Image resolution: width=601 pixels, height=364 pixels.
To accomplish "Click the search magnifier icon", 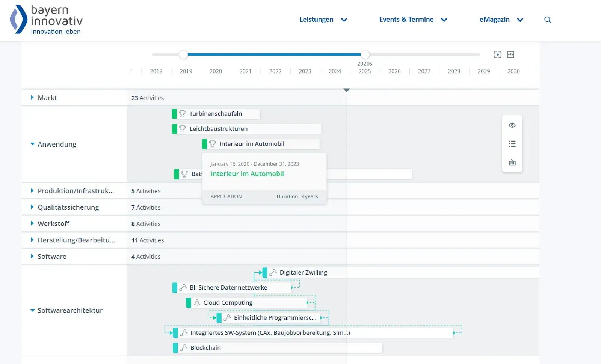I will (547, 20).
